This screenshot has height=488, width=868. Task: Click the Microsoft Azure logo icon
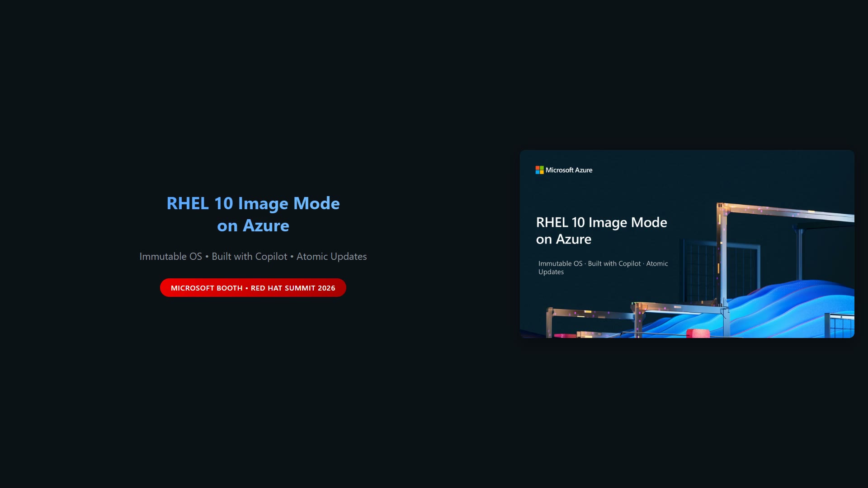click(x=540, y=170)
